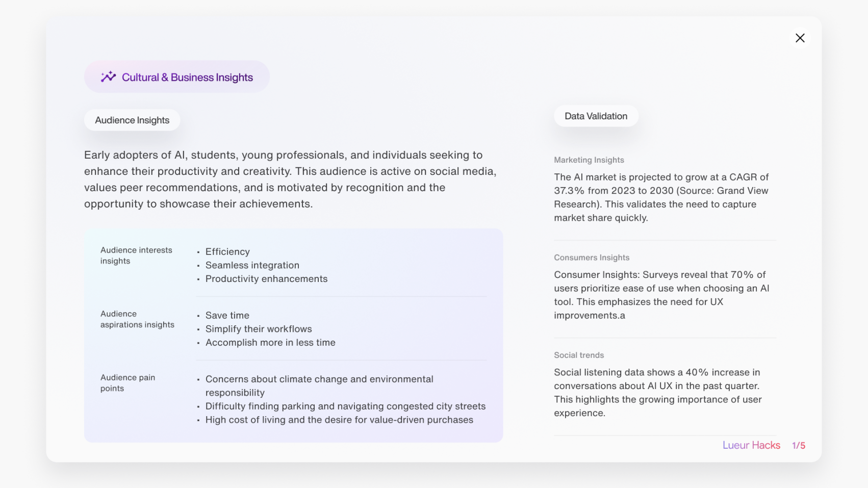Image resolution: width=868 pixels, height=488 pixels.
Task: Switch to the Data Validation pill
Action: coord(596,116)
